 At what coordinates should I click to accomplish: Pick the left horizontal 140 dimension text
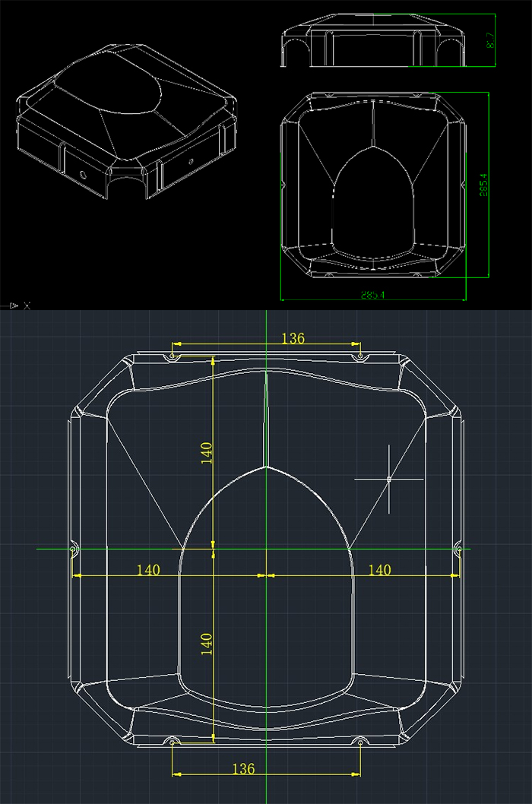(147, 570)
